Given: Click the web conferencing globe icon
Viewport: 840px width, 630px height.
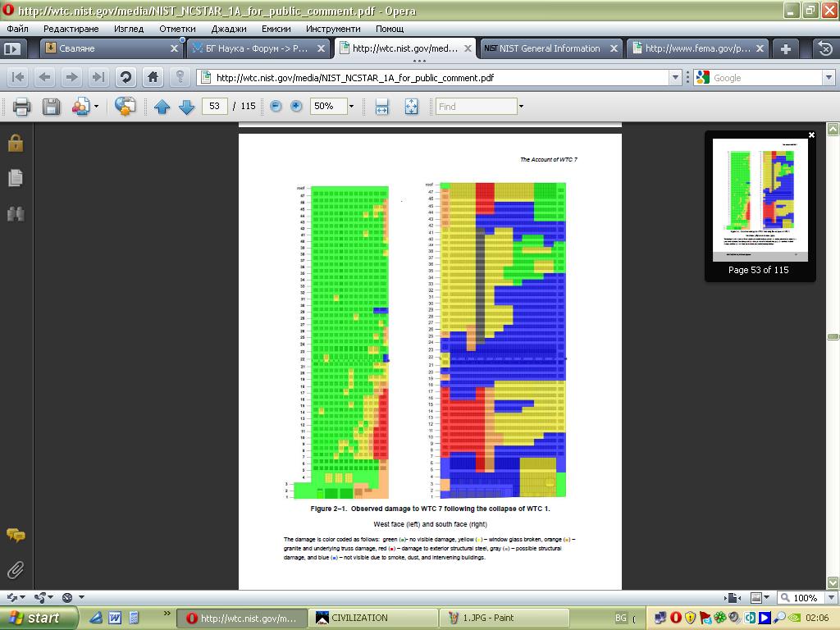Looking at the screenshot, I should 125,107.
